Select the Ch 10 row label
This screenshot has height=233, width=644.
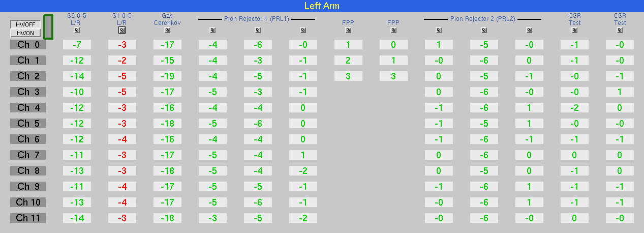(x=28, y=202)
